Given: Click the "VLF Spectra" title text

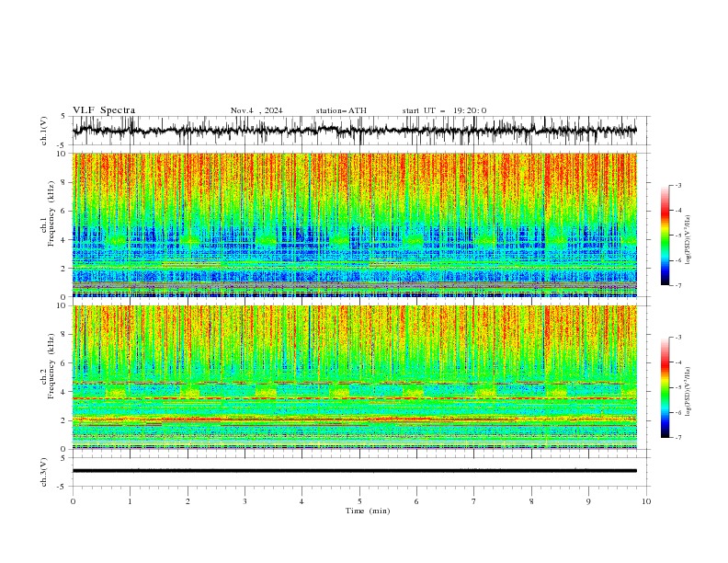Looking at the screenshot, I should (x=104, y=110).
